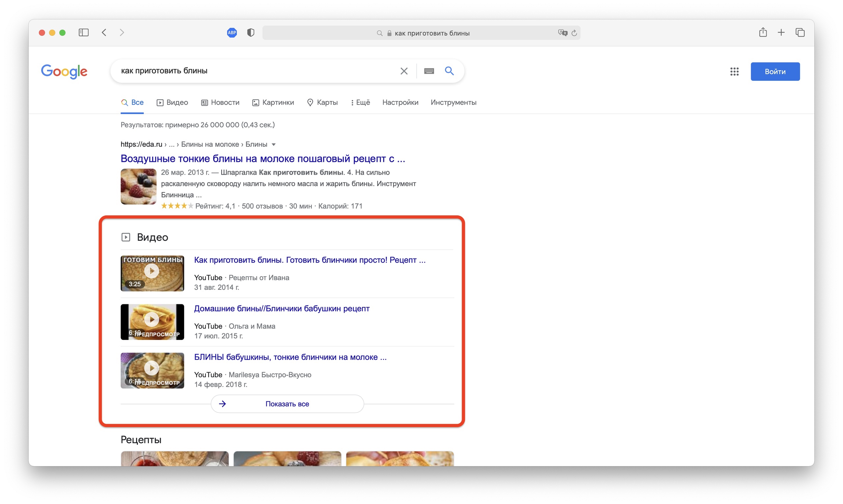
Task: Click the translate page icon
Action: [562, 33]
